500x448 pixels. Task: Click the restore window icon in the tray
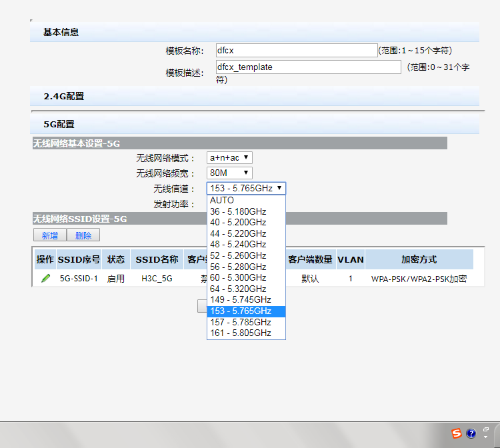(x=485, y=429)
